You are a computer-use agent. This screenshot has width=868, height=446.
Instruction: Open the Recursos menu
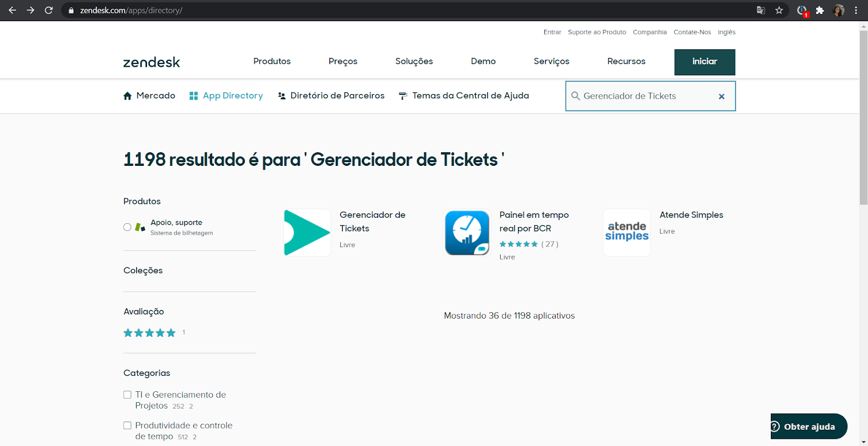pos(626,61)
